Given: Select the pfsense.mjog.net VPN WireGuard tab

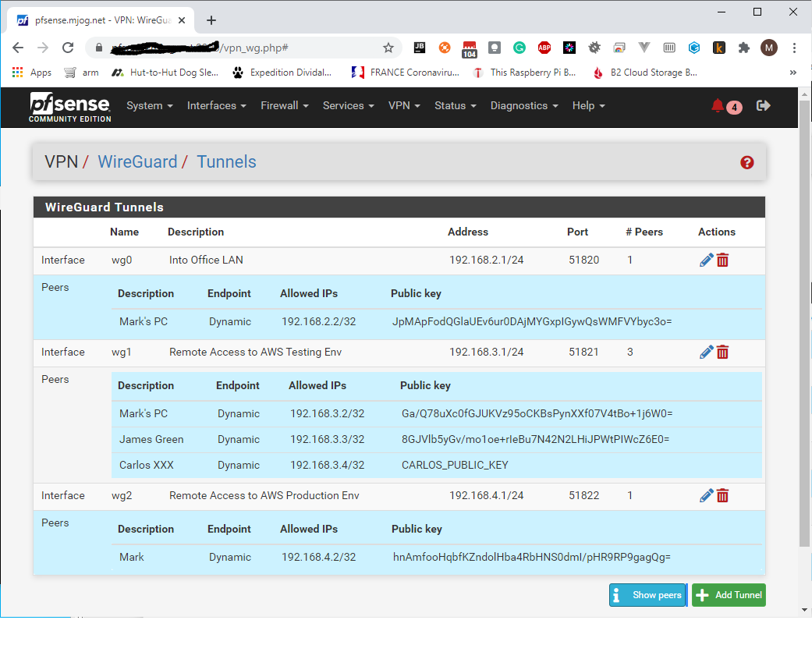Looking at the screenshot, I should [101, 21].
